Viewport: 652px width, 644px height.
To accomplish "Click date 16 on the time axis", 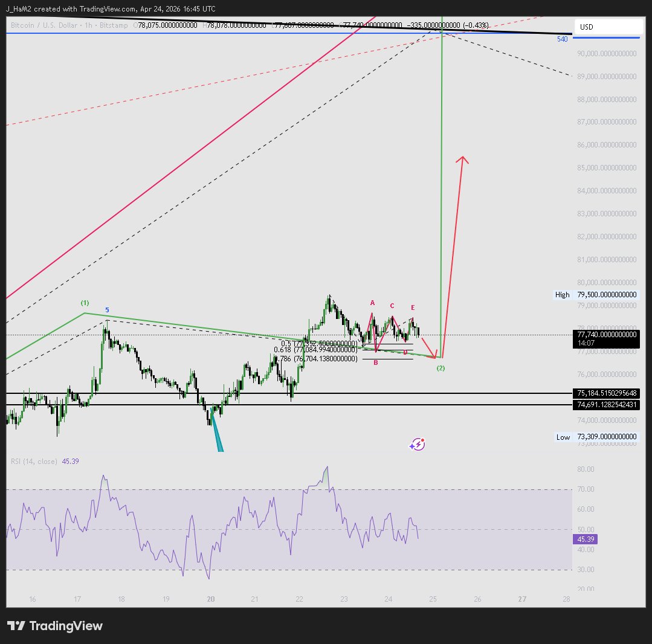I will [x=33, y=599].
